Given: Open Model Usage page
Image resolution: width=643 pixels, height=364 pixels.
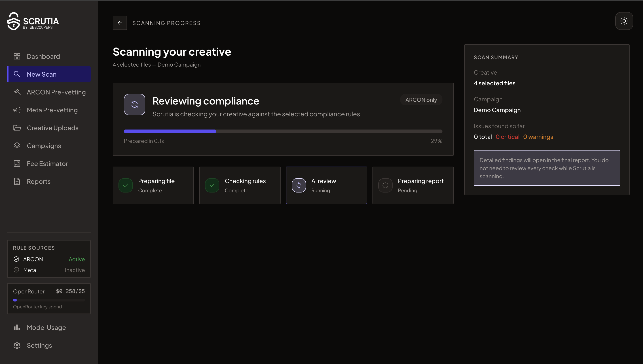Looking at the screenshot, I should click(x=49, y=327).
